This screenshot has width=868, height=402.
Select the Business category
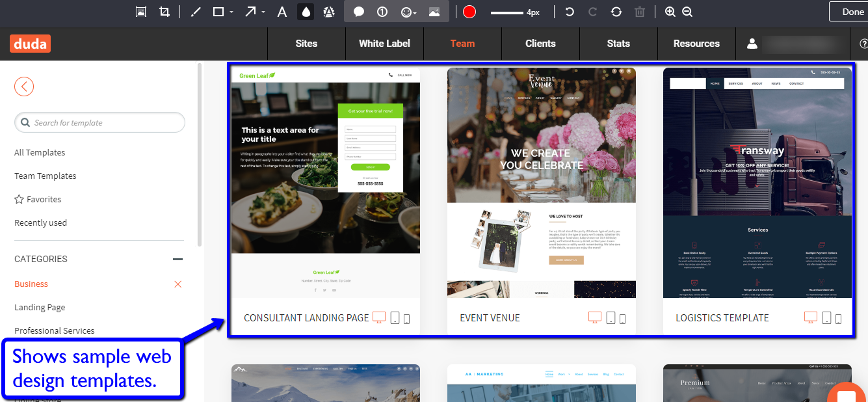[31, 284]
